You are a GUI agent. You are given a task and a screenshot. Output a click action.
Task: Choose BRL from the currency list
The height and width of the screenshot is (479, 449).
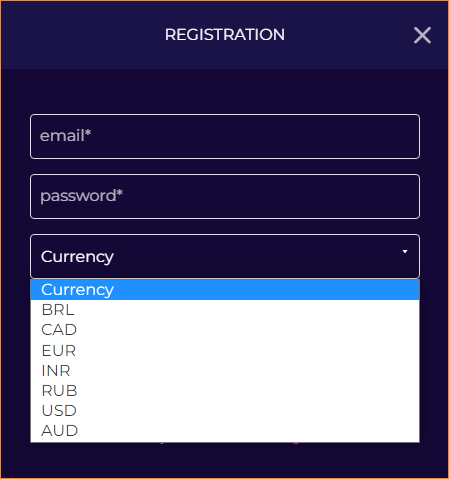click(225, 310)
